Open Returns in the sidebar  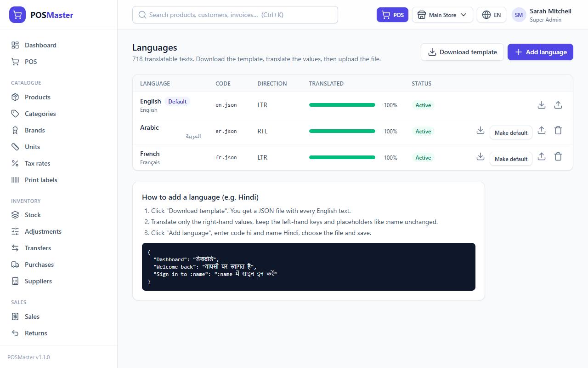[x=59, y=333]
